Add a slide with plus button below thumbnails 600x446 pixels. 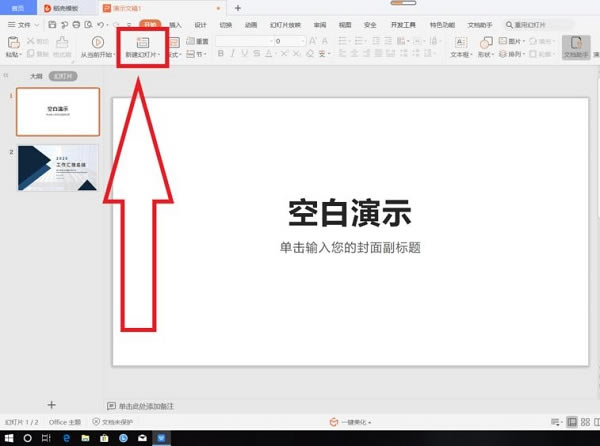coord(52,405)
